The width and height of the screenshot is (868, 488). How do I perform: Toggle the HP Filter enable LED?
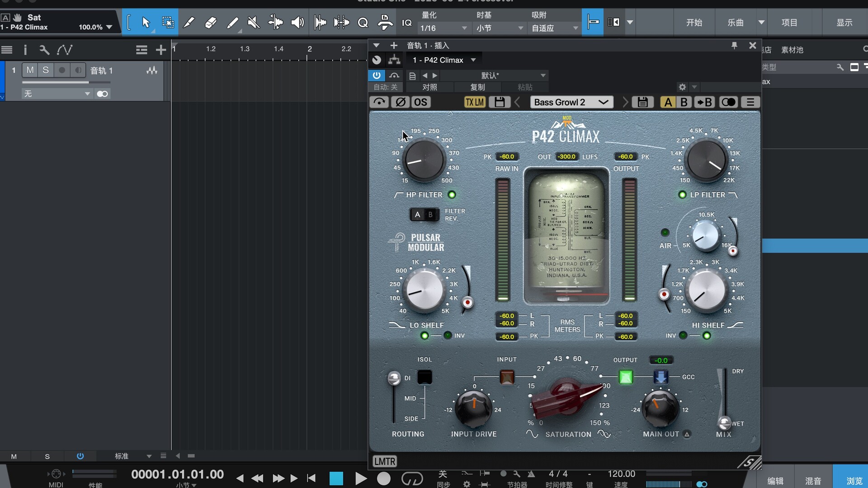(x=452, y=195)
